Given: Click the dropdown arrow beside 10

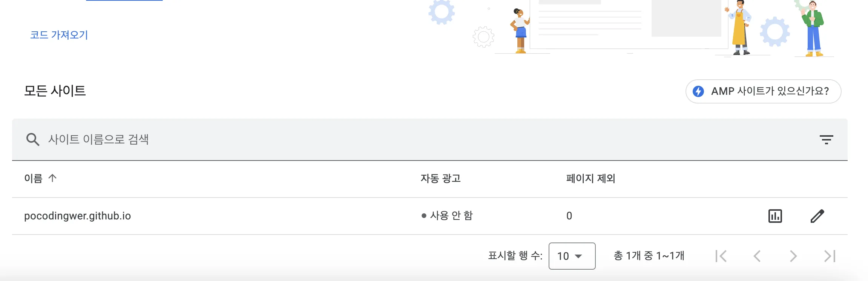Looking at the screenshot, I should point(578,256).
